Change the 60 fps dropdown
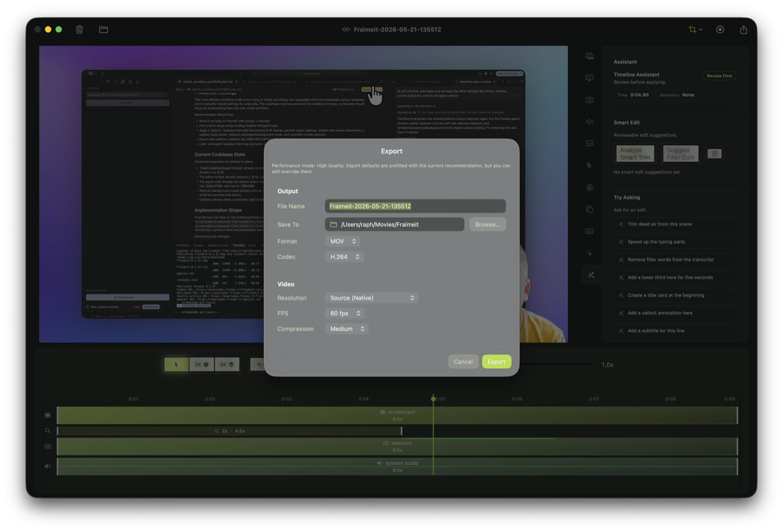783x532 pixels. tap(345, 313)
